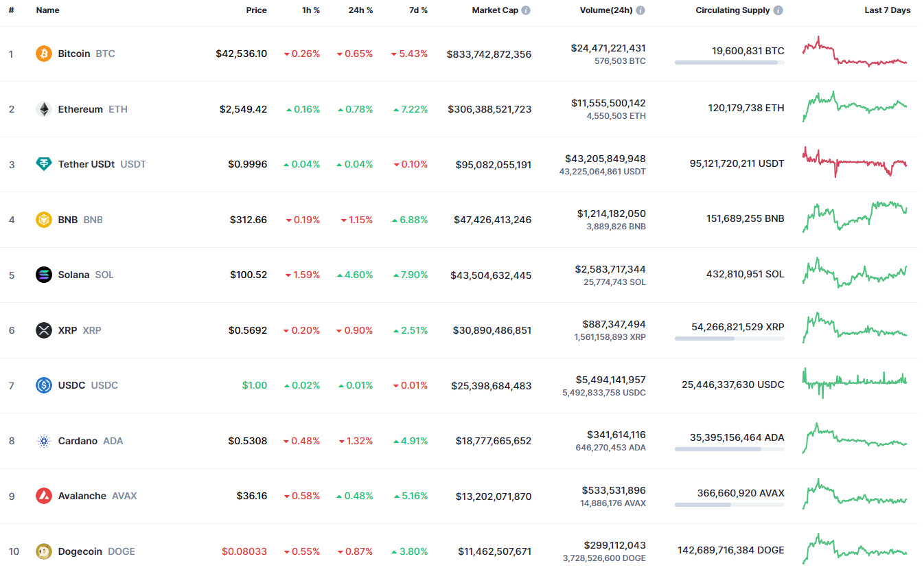Viewport: 924px width, 572px height.
Task: Click the XRP logo icon
Action: click(x=44, y=330)
